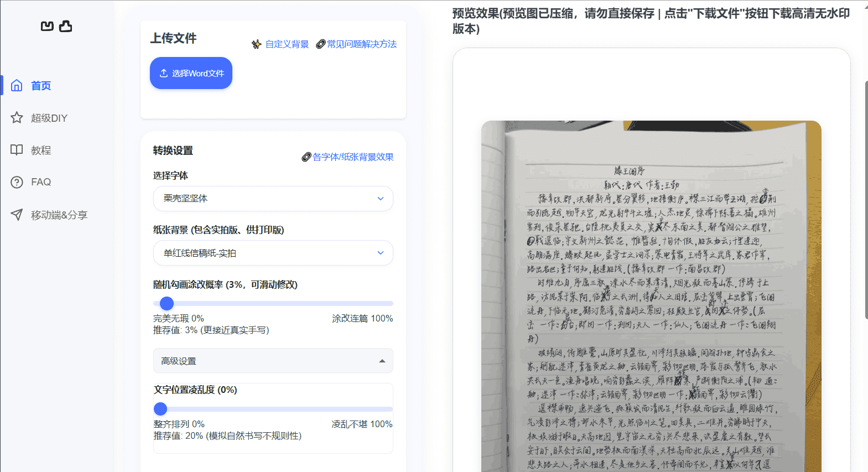Click the sparkle icon beside 自定义背景
This screenshot has height=472, width=868.
[x=257, y=44]
